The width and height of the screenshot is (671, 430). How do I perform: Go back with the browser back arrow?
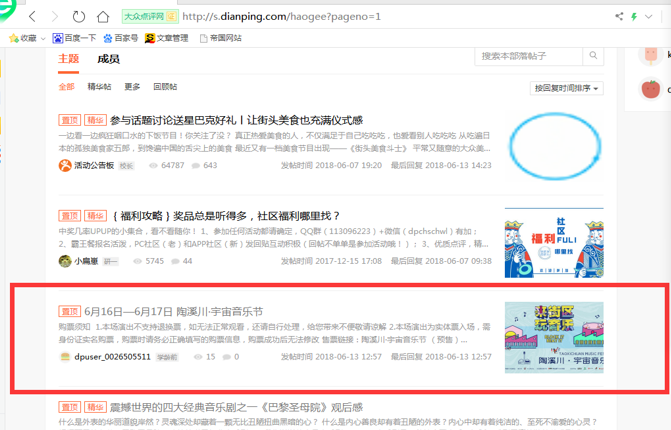point(32,17)
